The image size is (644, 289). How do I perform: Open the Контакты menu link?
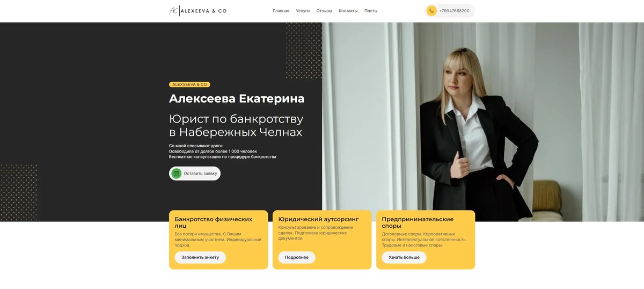[x=348, y=11]
